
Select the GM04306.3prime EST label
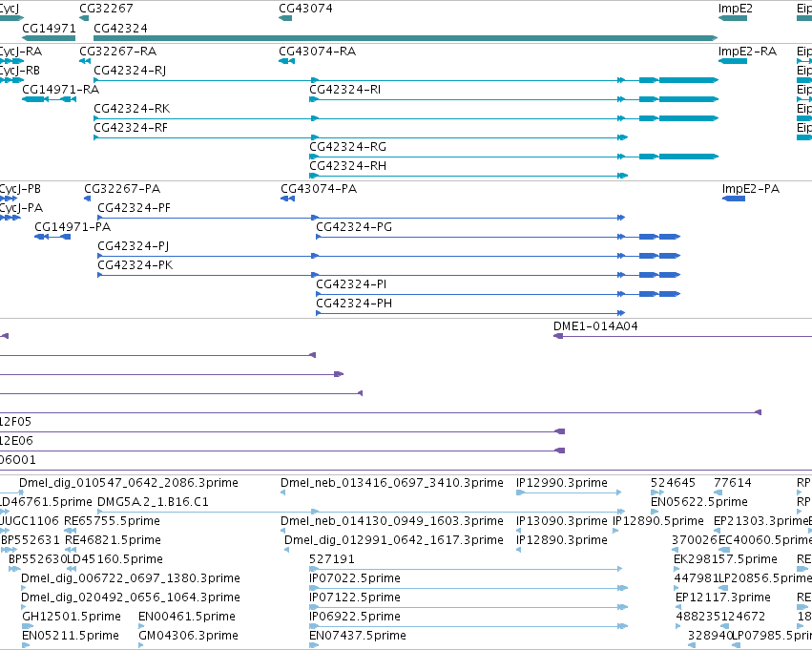tap(189, 637)
